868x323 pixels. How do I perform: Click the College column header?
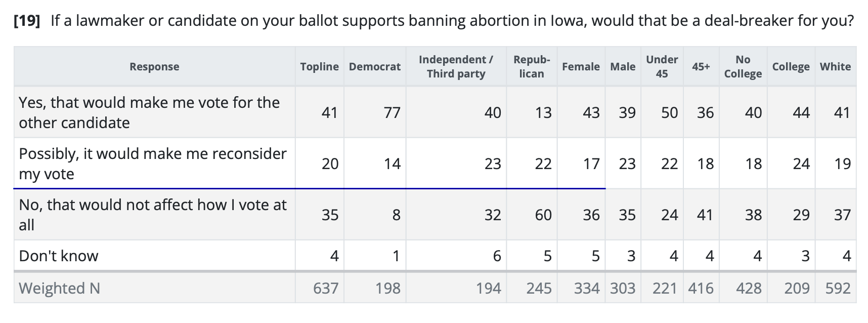click(791, 67)
